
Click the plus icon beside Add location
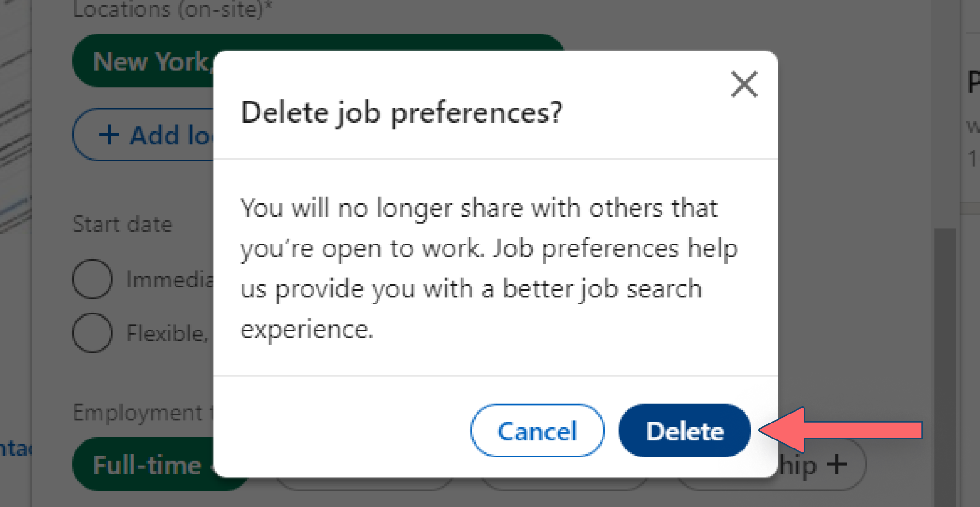(109, 135)
